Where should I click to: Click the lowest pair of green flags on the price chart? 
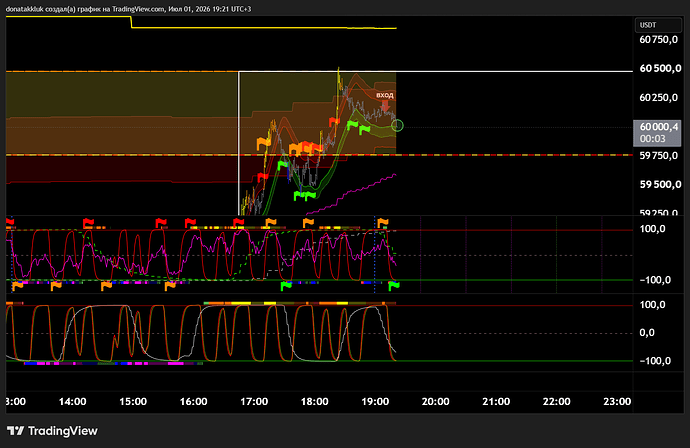(x=305, y=195)
